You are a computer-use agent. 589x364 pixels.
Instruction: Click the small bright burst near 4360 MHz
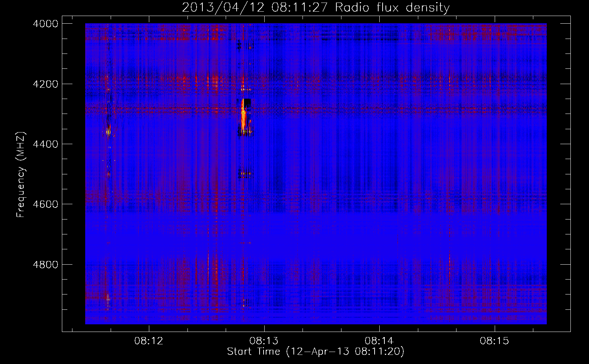108,131
